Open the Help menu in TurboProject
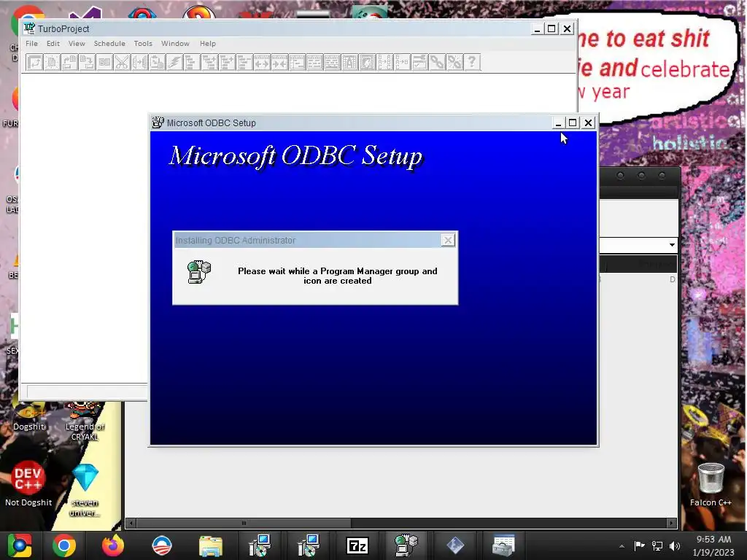 pyautogui.click(x=208, y=43)
